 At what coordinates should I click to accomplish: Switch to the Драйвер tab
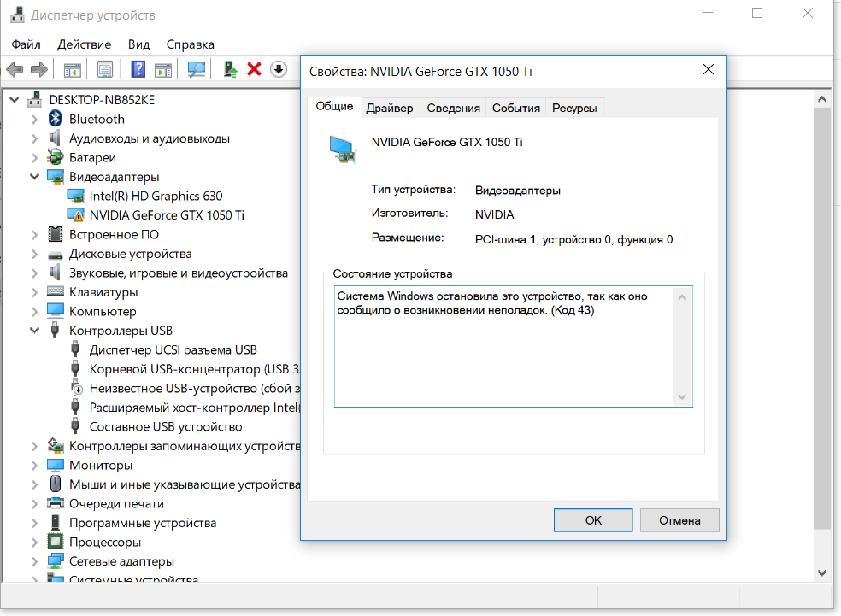pyautogui.click(x=390, y=108)
